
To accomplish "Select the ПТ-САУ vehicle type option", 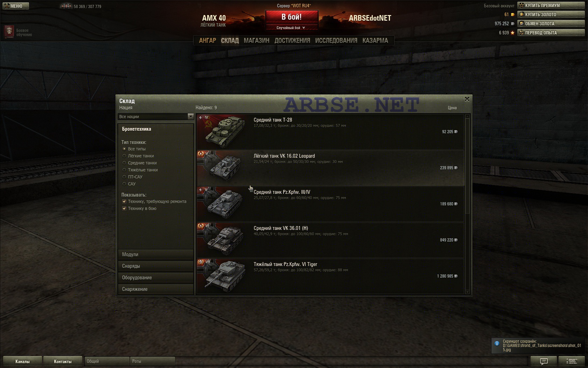I will (124, 177).
